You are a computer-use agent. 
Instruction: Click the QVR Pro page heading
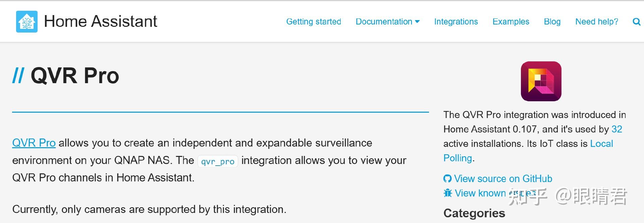75,75
